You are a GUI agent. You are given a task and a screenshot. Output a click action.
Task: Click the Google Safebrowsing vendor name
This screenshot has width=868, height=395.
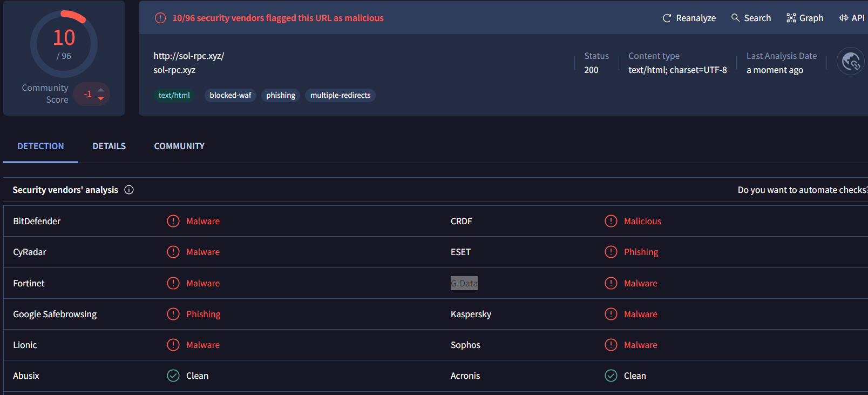coord(55,314)
